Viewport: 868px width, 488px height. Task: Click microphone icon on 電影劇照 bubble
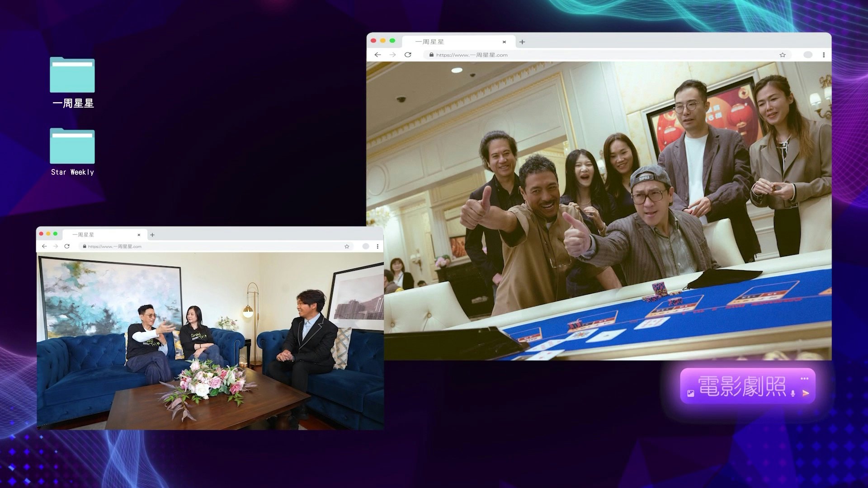(x=793, y=394)
